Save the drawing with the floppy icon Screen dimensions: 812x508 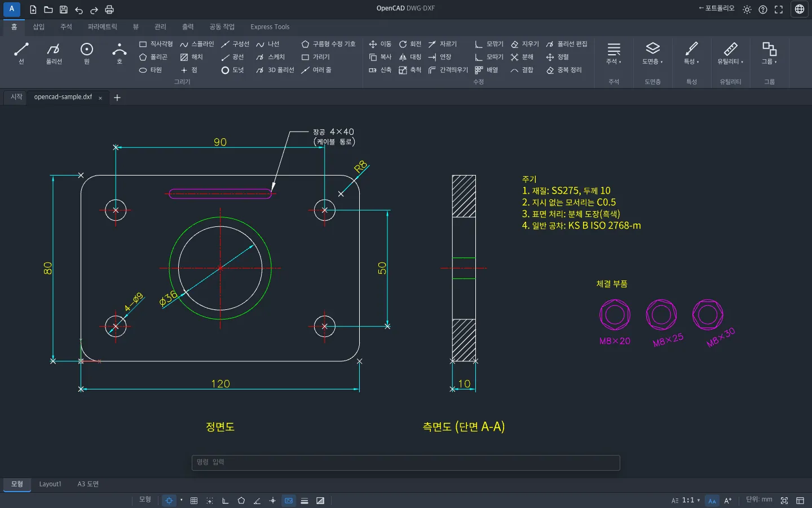point(64,10)
